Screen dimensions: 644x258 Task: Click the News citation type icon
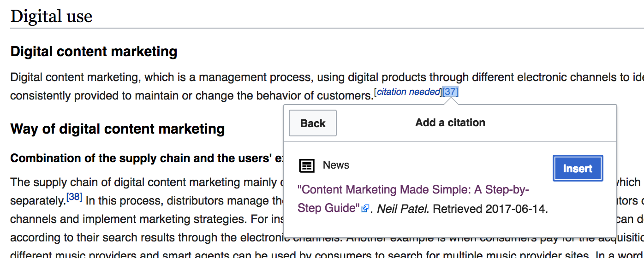(x=307, y=165)
